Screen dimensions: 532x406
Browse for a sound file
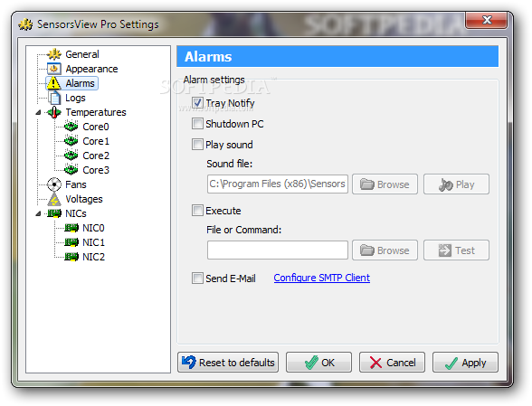point(385,184)
